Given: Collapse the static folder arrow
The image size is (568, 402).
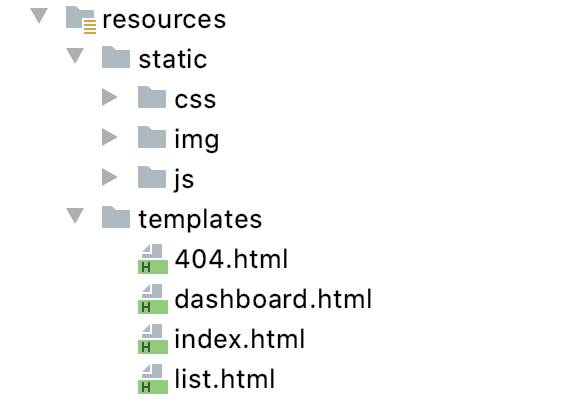Looking at the screenshot, I should pyautogui.click(x=75, y=56).
